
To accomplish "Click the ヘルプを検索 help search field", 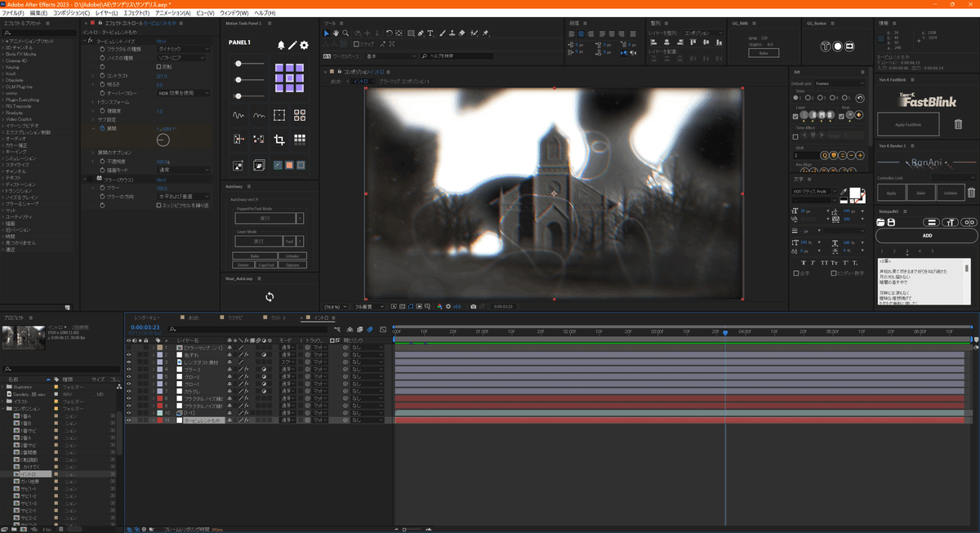I will (x=457, y=56).
